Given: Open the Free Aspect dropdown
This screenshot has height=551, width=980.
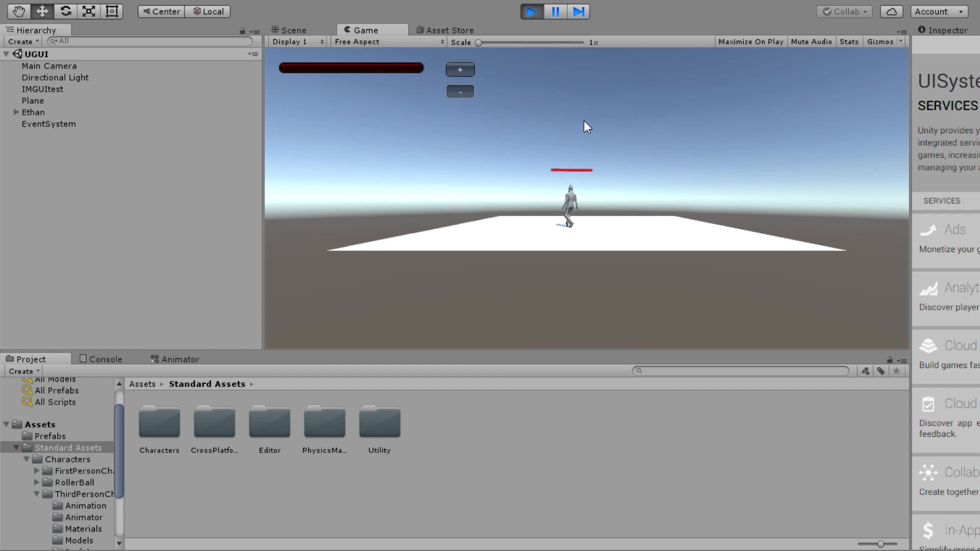Looking at the screenshot, I should coord(389,42).
